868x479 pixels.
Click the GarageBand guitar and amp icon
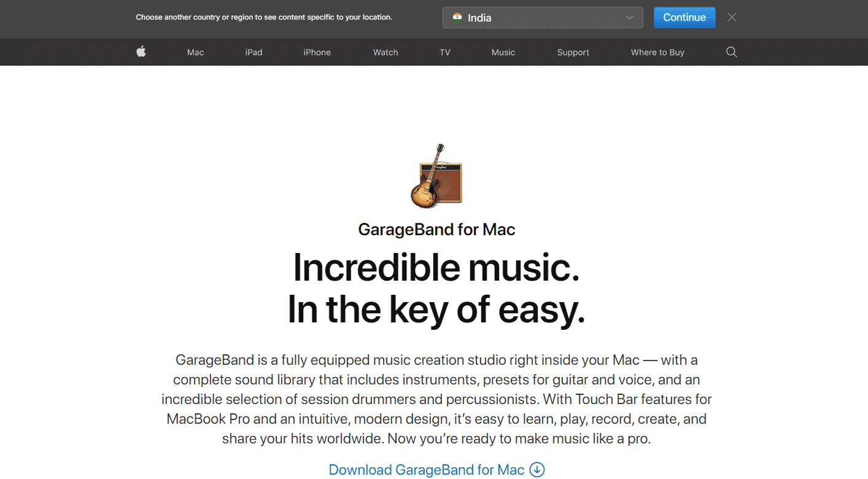click(x=436, y=176)
